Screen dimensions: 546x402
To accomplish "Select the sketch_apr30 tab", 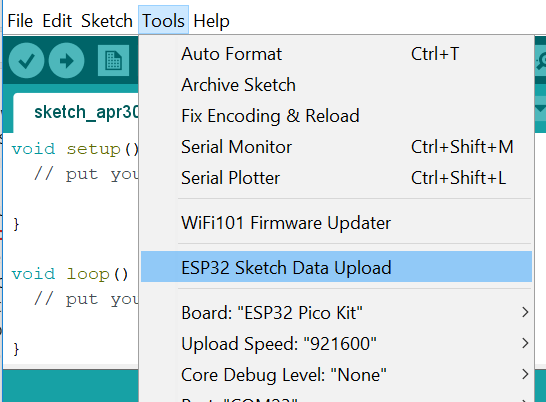I will (76, 113).
